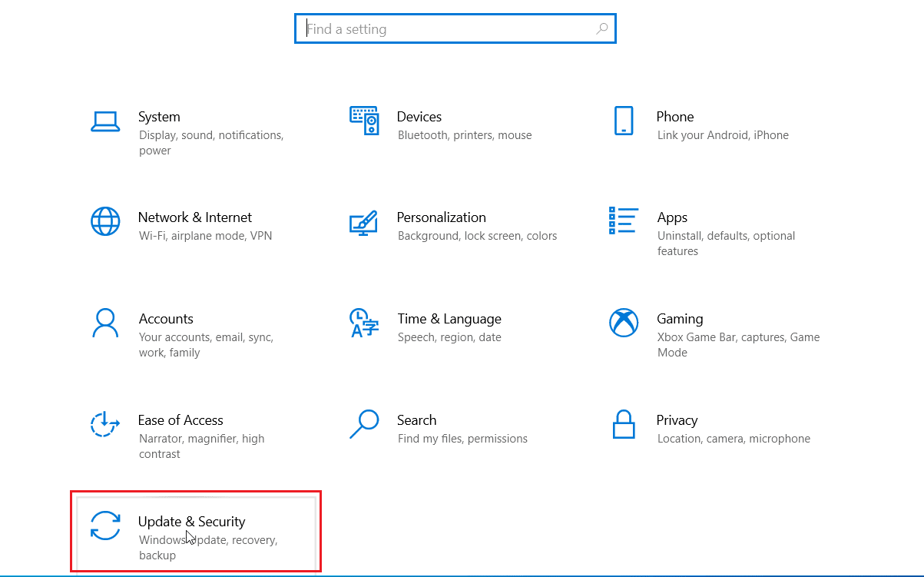Open the Devices settings title
This screenshot has width=924, height=577.
419,117
